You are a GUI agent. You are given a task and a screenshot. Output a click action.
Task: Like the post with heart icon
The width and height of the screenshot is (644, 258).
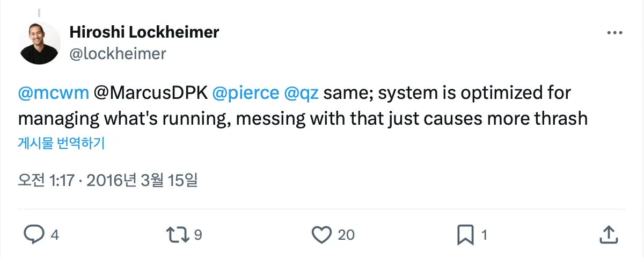coord(322,234)
